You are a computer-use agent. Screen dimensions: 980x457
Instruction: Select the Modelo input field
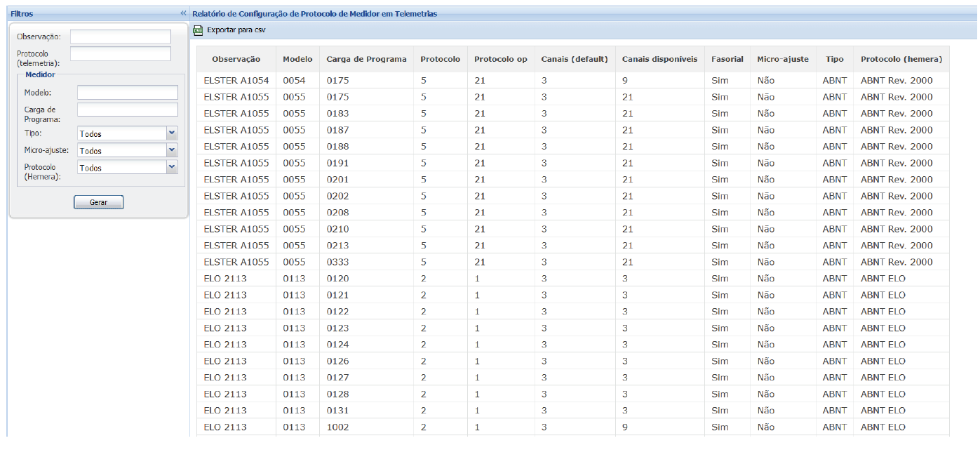coord(128,93)
